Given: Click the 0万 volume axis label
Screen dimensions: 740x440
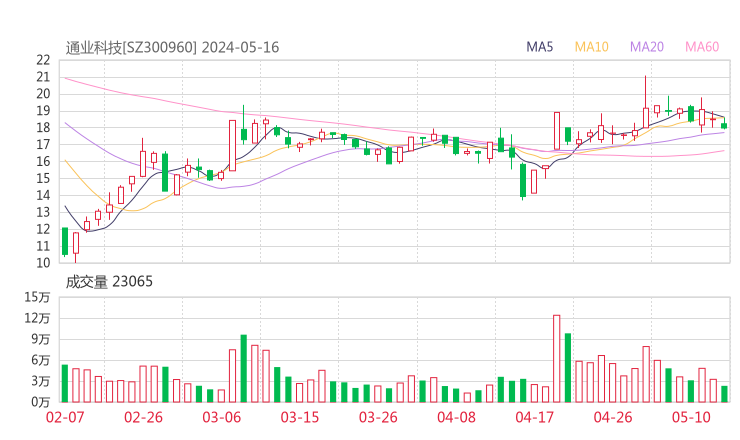Looking at the screenshot, I should click(41, 402).
